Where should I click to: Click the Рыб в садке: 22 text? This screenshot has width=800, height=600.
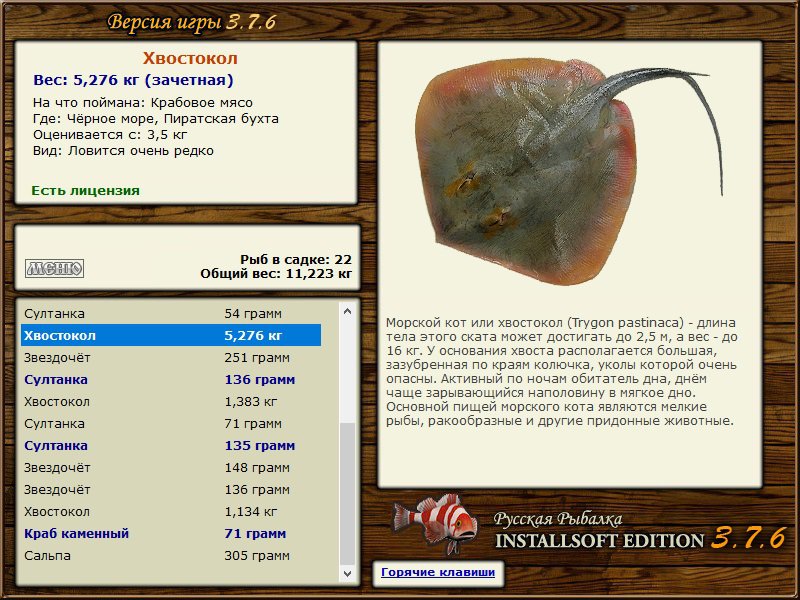[x=296, y=259]
